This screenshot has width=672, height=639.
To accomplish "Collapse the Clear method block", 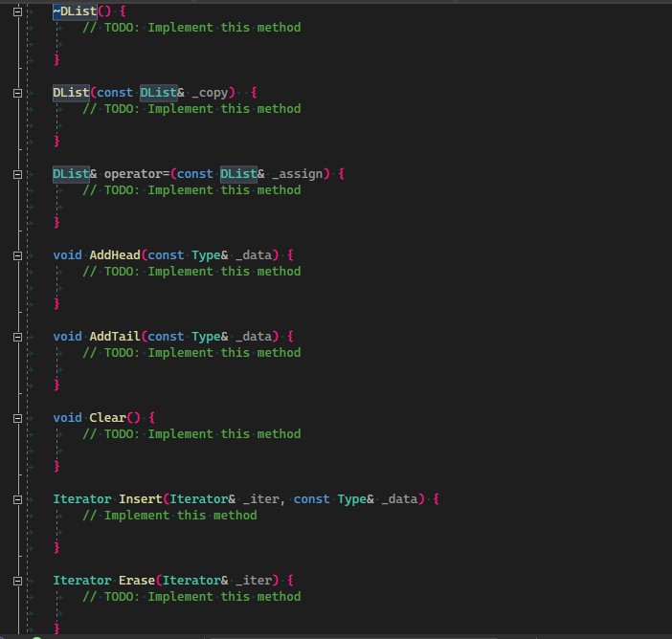I will [17, 418].
